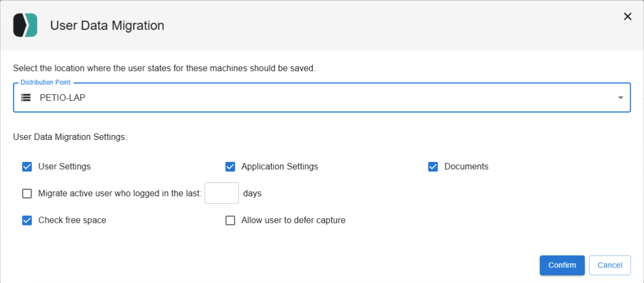Tick Allow user to defer capture
Image resolution: width=644 pixels, height=283 pixels.
click(230, 220)
